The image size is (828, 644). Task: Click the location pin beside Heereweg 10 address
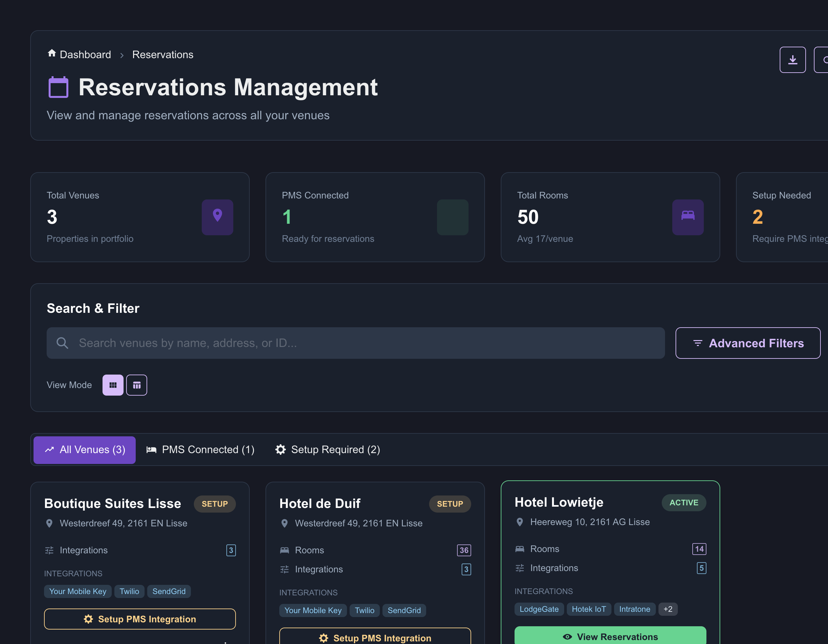coord(520,522)
